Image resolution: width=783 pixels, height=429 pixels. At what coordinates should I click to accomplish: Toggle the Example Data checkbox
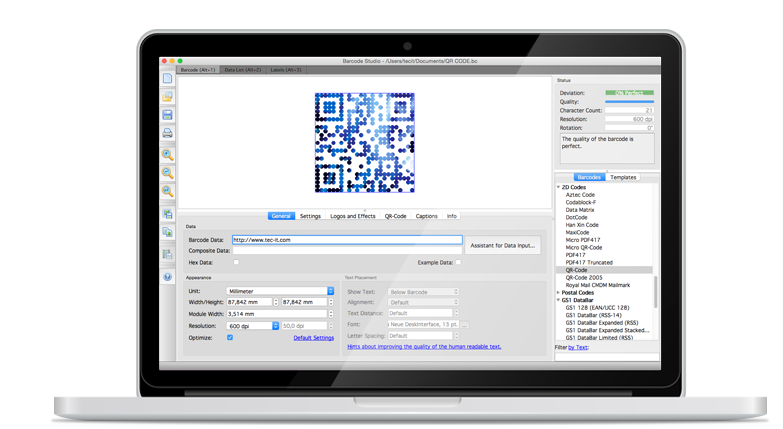click(458, 262)
